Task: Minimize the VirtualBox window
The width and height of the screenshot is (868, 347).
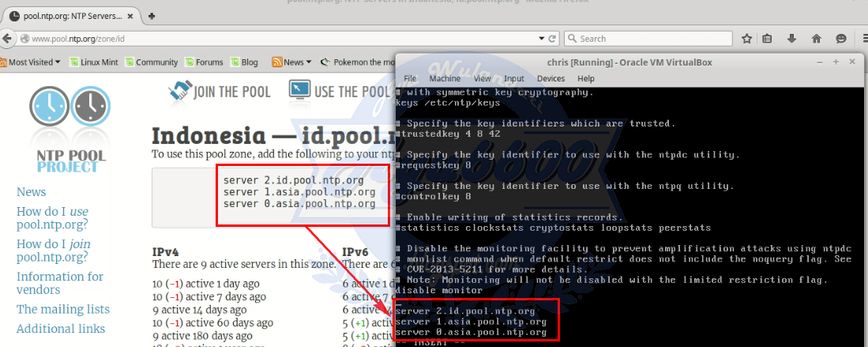Action: coord(821,62)
